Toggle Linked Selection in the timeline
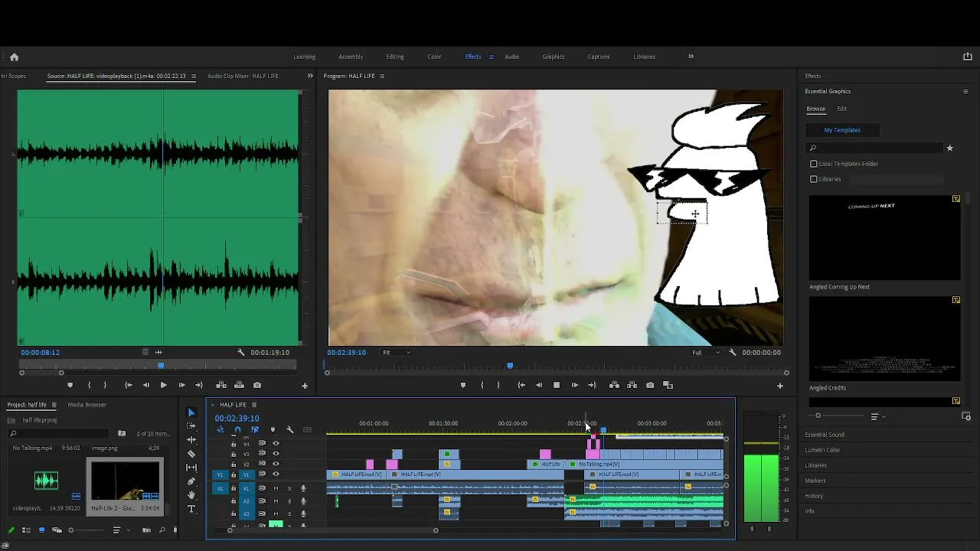 point(255,429)
